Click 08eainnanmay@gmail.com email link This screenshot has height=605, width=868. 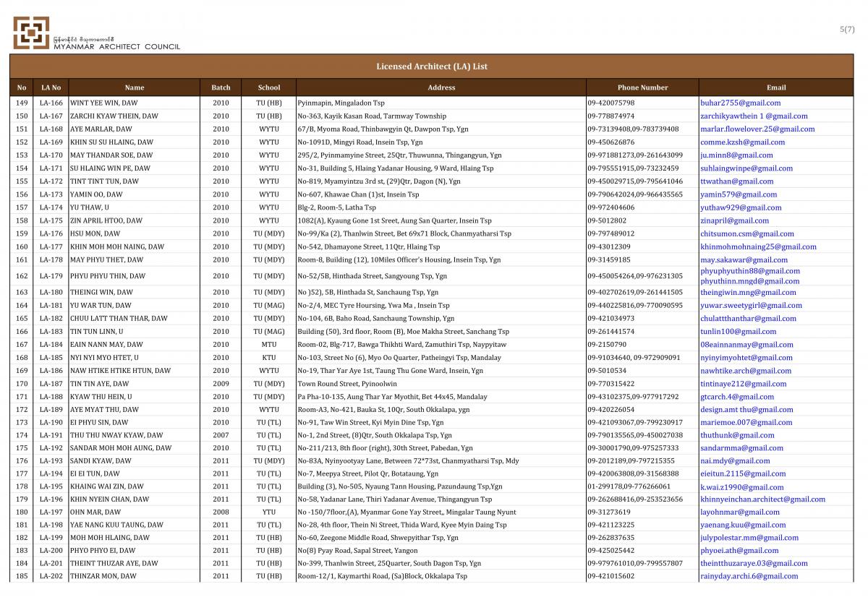pyautogui.click(x=746, y=344)
